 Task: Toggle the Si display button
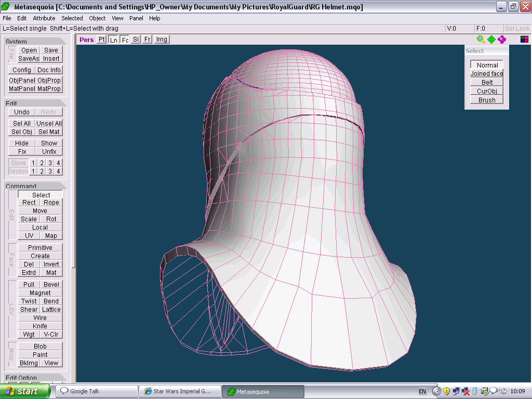[136, 39]
